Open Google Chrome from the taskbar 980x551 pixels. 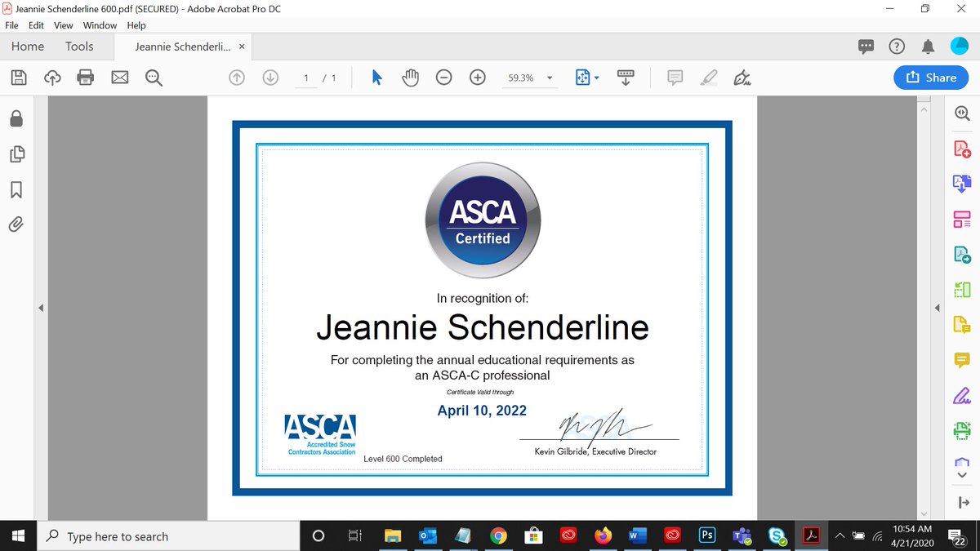coord(498,536)
